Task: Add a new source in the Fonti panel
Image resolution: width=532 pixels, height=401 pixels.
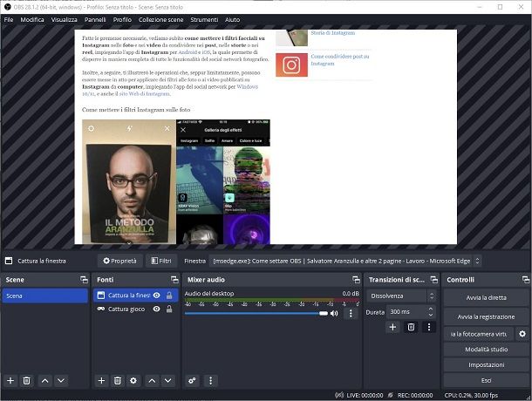Action: 101,381
